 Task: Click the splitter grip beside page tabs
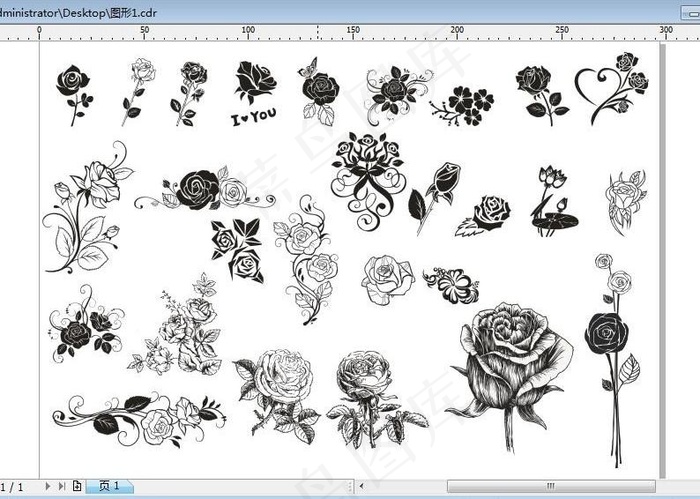coord(351,486)
